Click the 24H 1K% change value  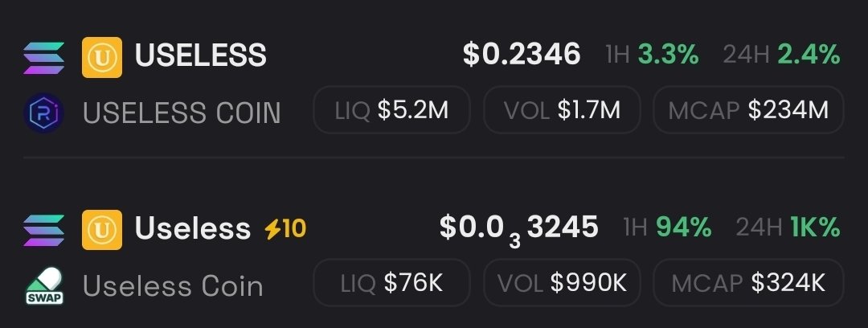point(814,228)
